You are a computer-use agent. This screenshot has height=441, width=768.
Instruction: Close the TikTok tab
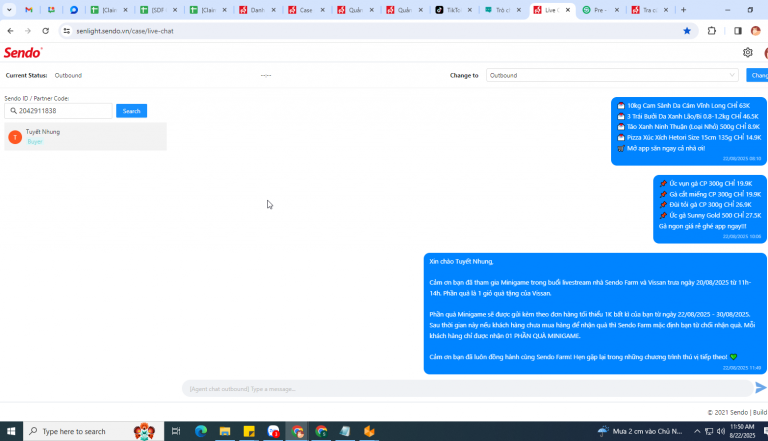tap(470, 10)
